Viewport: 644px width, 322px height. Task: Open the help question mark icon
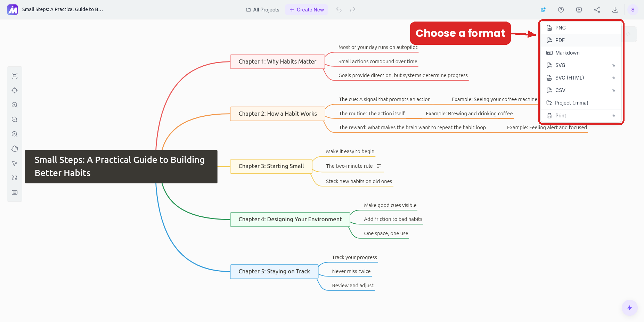point(561,10)
